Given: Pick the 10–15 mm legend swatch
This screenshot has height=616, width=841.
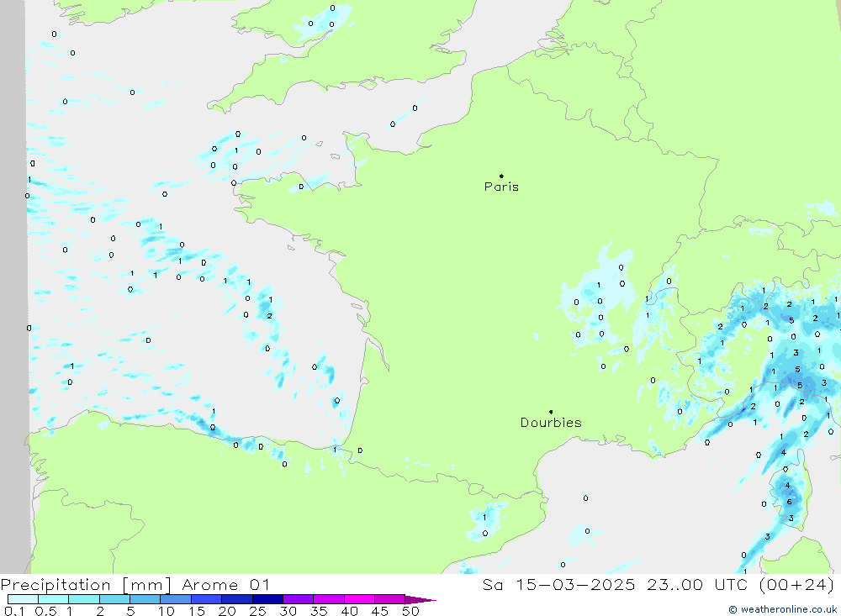Looking at the screenshot, I should (176, 599).
